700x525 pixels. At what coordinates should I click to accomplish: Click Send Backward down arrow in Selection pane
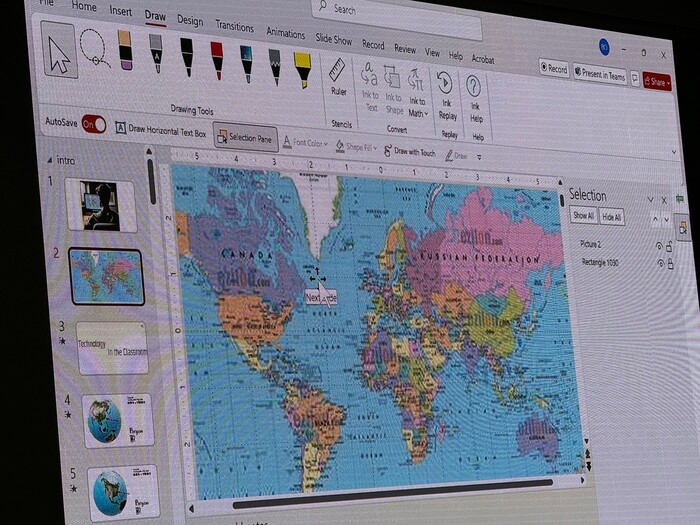667,220
